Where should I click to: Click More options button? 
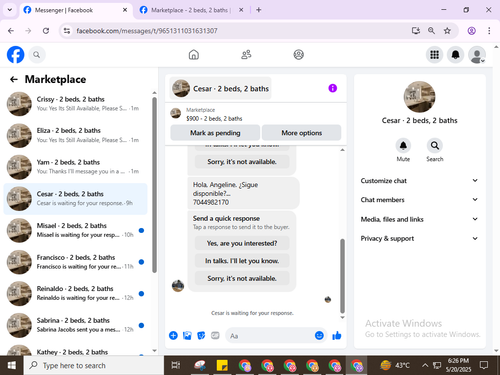[x=301, y=133]
